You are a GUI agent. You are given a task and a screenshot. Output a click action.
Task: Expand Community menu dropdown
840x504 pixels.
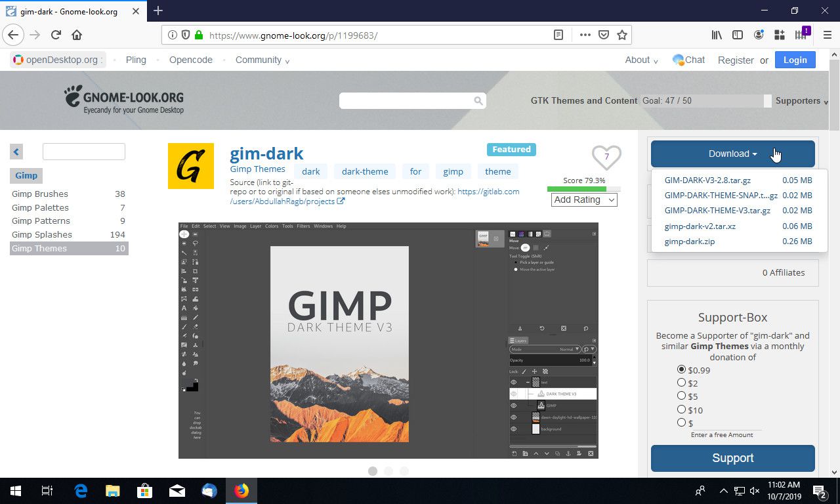[x=262, y=60]
